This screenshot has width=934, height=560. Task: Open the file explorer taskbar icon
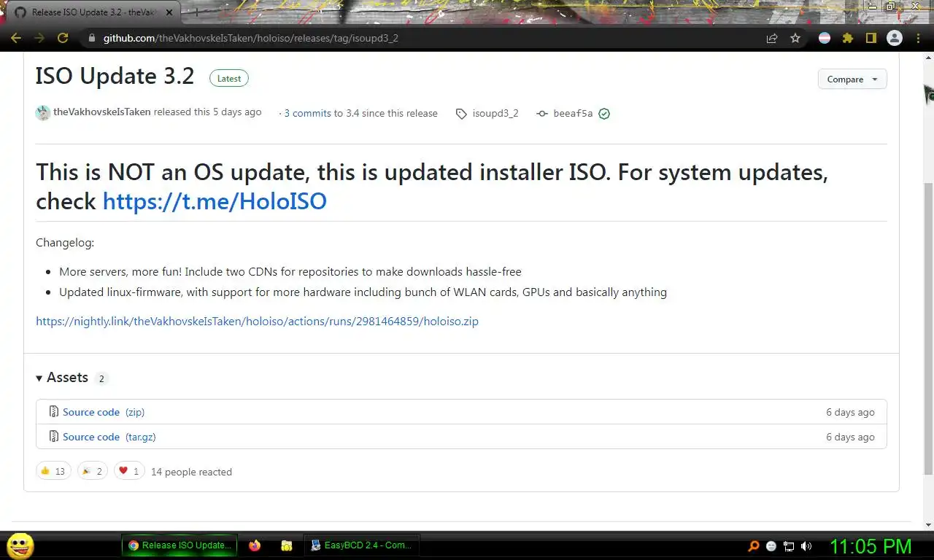[x=287, y=545]
